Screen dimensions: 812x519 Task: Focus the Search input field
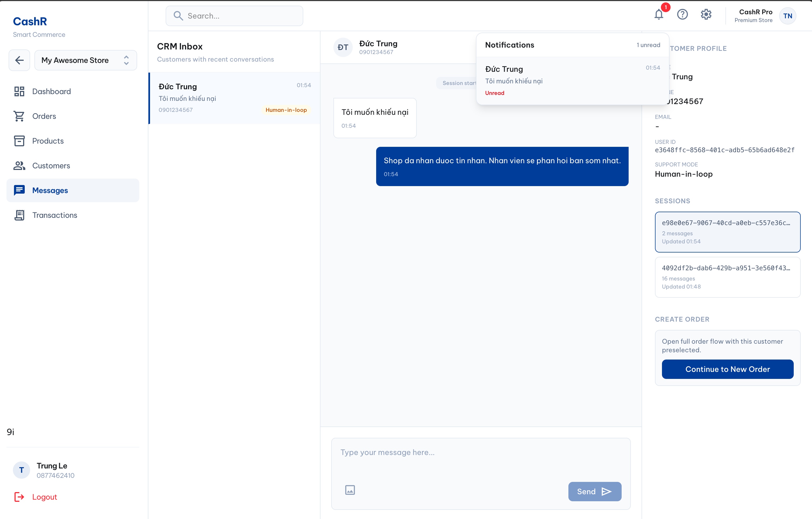tap(241, 16)
